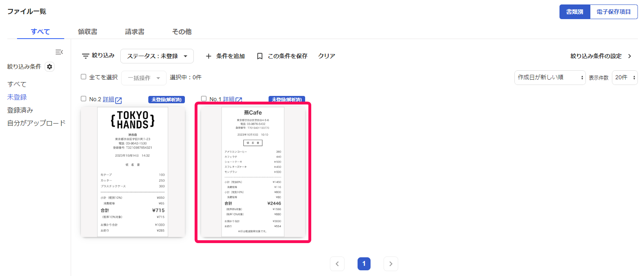Viewport: 644px width, 276px height.
Task: Click the 未登録(解析済) badge on No.2
Action: tap(167, 100)
